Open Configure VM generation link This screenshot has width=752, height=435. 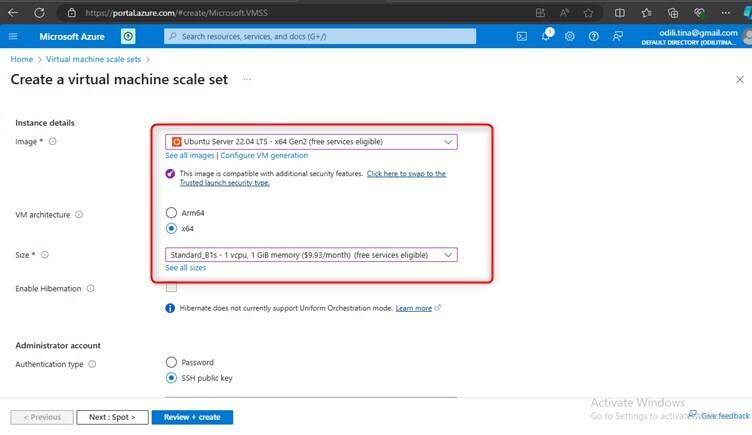(x=264, y=155)
